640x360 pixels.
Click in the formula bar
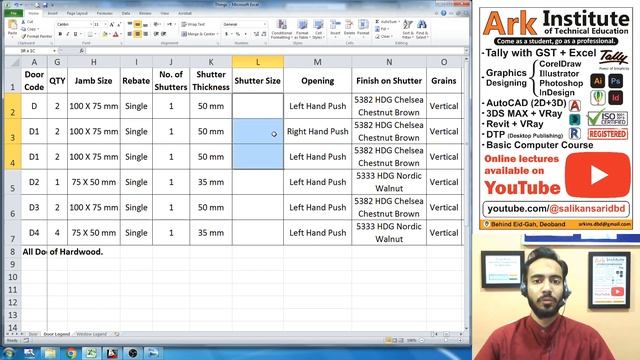coord(274,51)
